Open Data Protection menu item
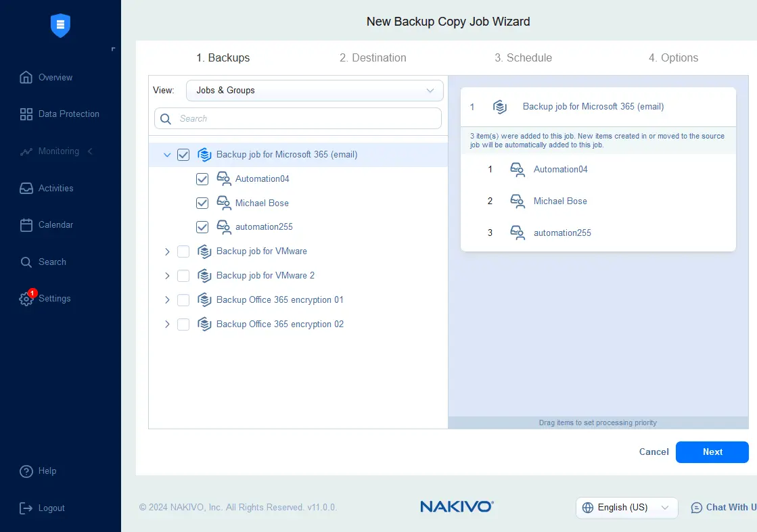Image resolution: width=757 pixels, height=532 pixels. pos(60,114)
